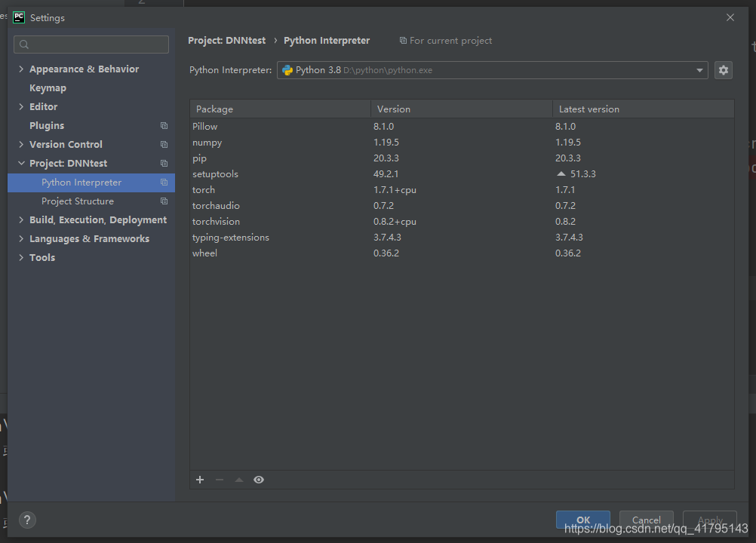Select Languages & Frameworks label
The height and width of the screenshot is (543, 756).
[x=89, y=238]
